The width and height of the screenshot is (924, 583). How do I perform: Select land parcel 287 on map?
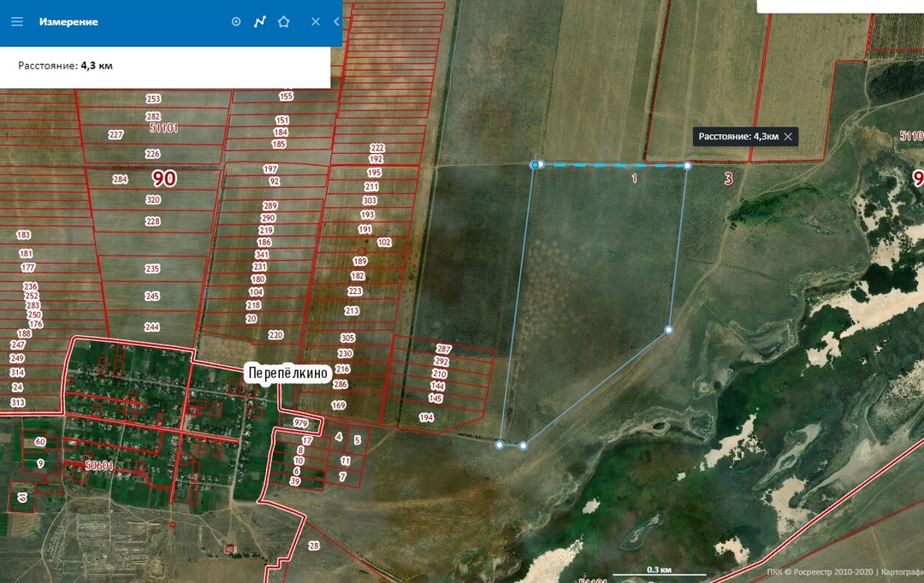tap(442, 349)
